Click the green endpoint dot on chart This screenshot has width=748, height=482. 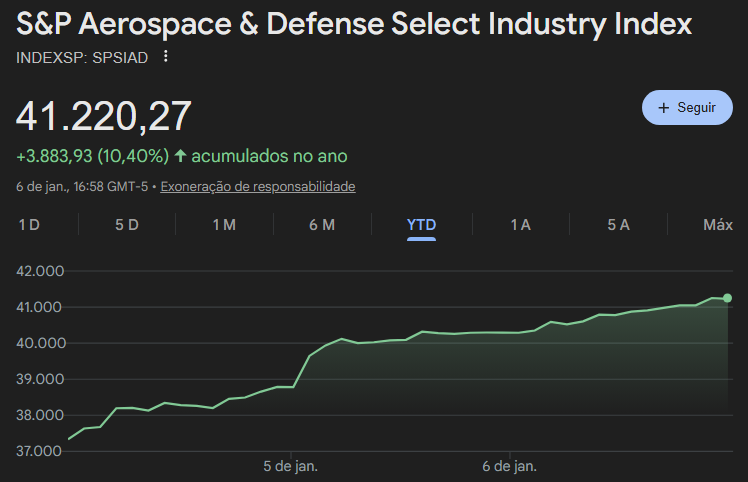point(727,298)
